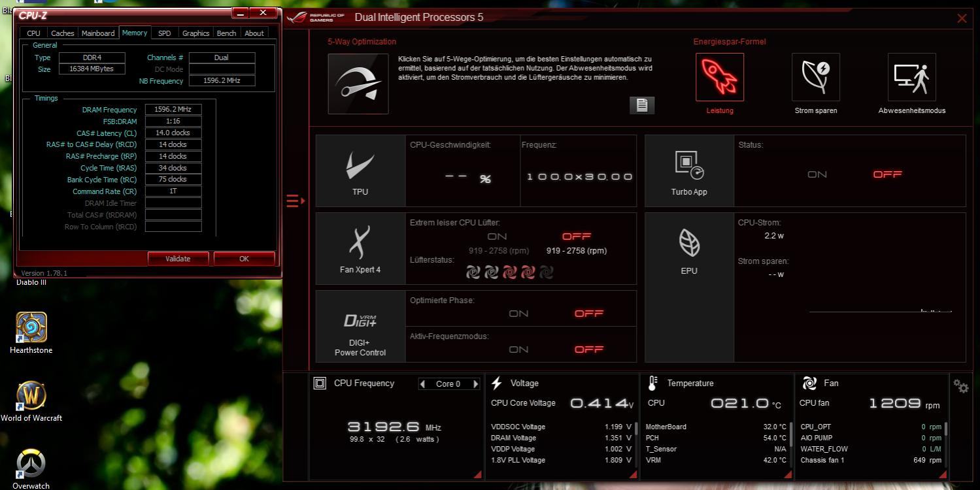Expand the left side menu arrow
The height and width of the screenshot is (490, 980).
[x=296, y=201]
